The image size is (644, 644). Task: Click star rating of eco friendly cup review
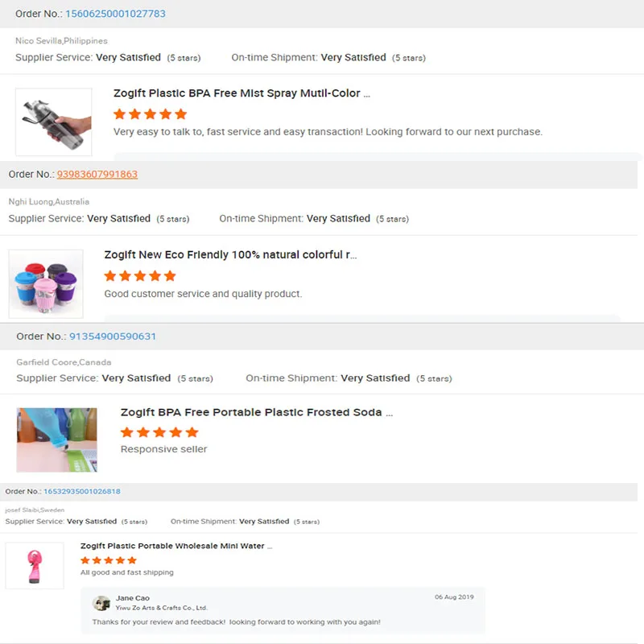tap(140, 275)
